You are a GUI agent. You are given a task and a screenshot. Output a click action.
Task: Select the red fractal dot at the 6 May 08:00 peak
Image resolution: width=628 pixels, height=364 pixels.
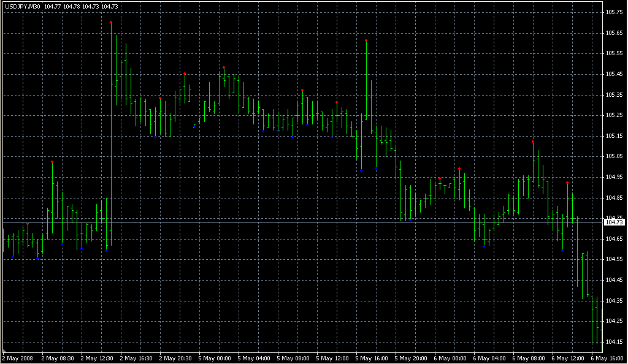(x=533, y=142)
